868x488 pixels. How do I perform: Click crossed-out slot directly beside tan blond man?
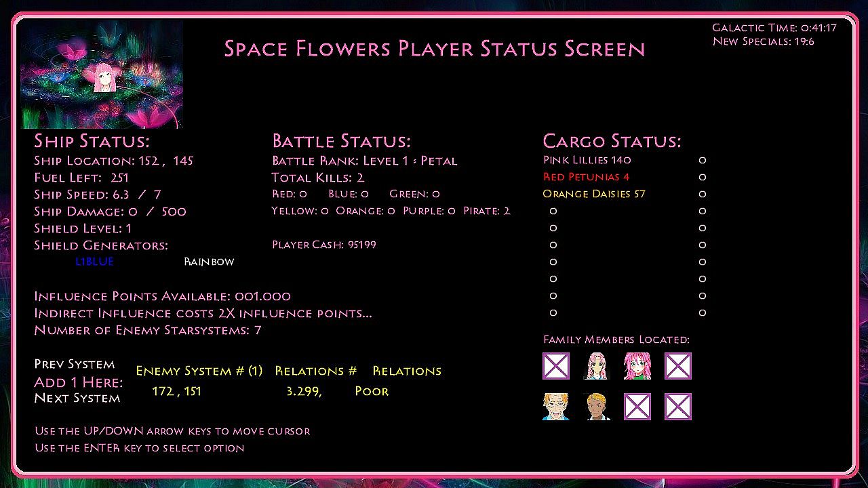(x=637, y=407)
